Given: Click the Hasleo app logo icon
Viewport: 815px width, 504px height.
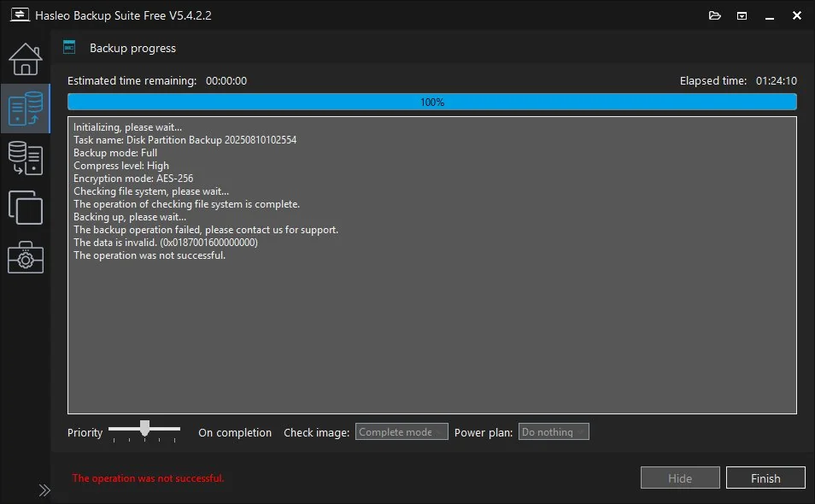Looking at the screenshot, I should point(20,15).
